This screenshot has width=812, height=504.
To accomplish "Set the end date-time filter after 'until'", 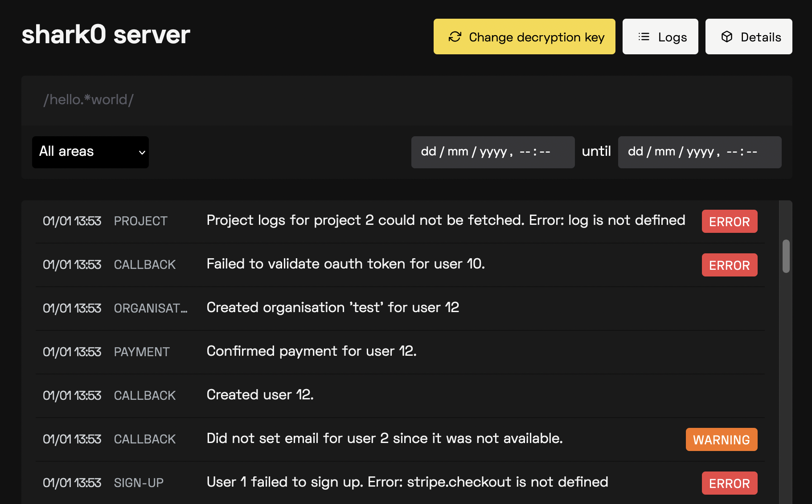I will tap(699, 152).
